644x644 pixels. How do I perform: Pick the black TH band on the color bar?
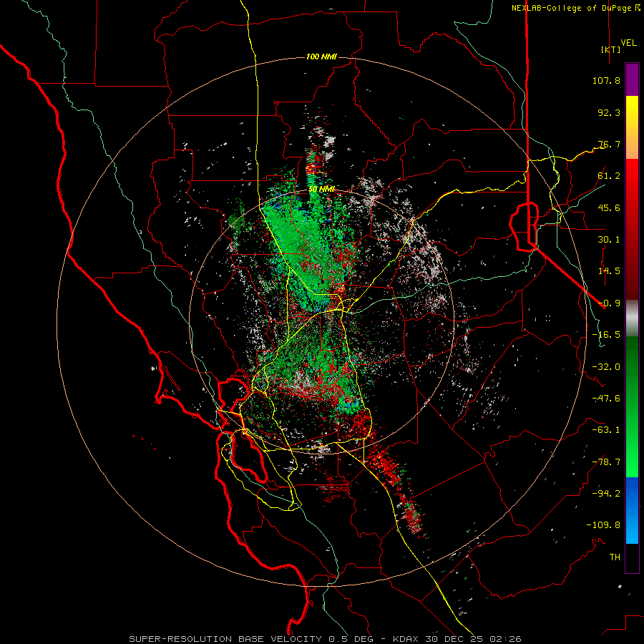[632, 557]
